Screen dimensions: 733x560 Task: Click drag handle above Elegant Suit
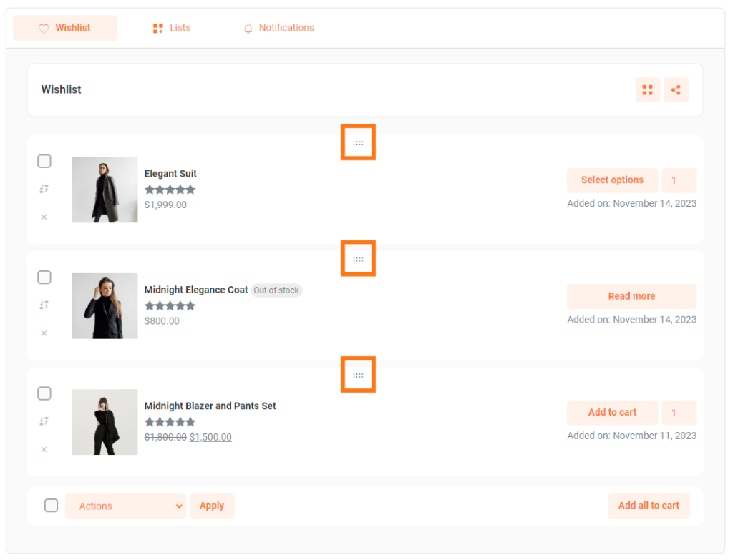358,143
